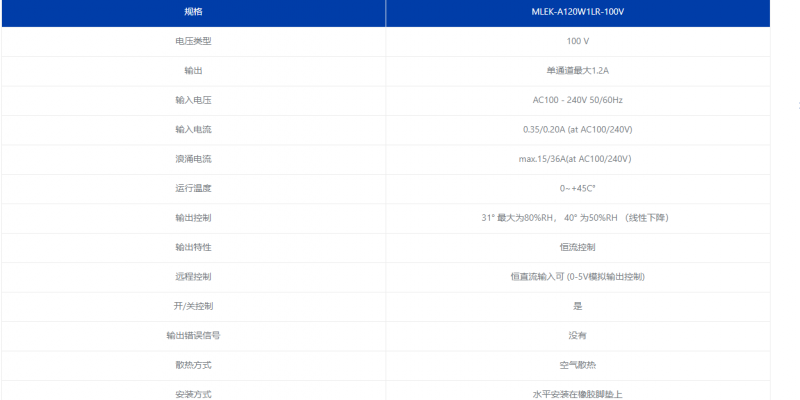The image size is (800, 400).
Task: Select the max.15/36A surge current value
Action: coord(575,159)
